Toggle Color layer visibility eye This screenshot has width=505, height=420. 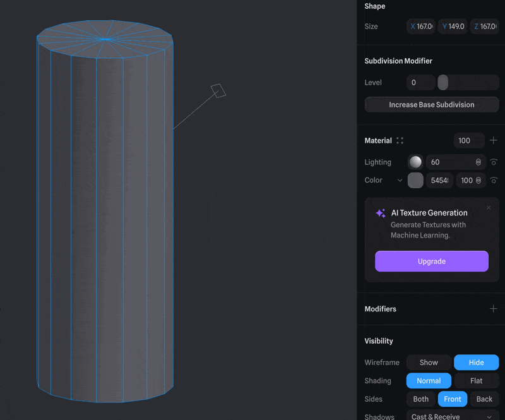click(x=494, y=181)
